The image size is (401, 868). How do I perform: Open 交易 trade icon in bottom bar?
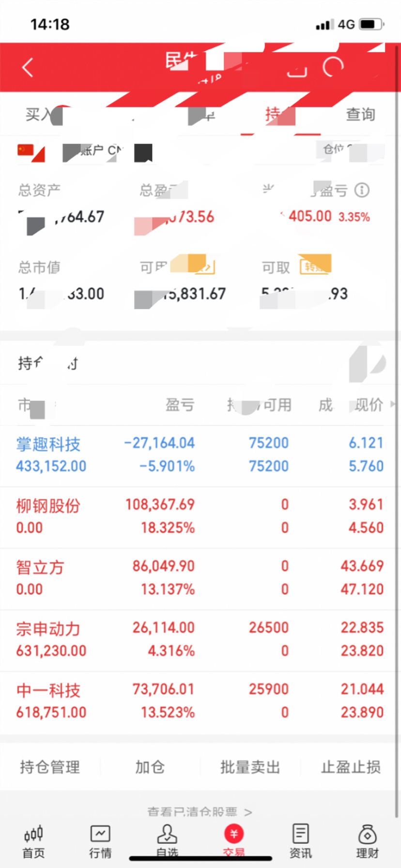(x=234, y=841)
